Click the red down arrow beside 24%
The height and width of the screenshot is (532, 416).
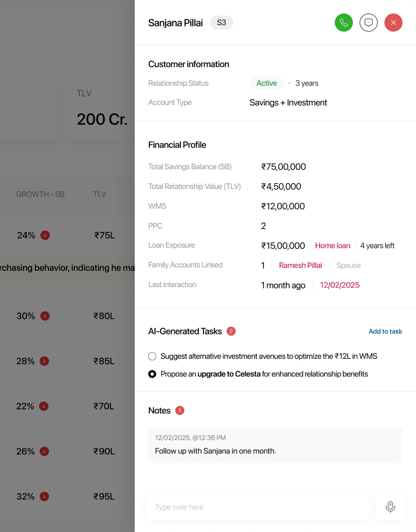(45, 235)
